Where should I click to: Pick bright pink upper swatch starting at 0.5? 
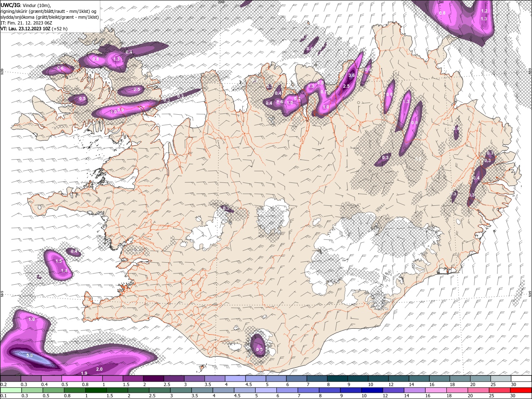point(71,379)
